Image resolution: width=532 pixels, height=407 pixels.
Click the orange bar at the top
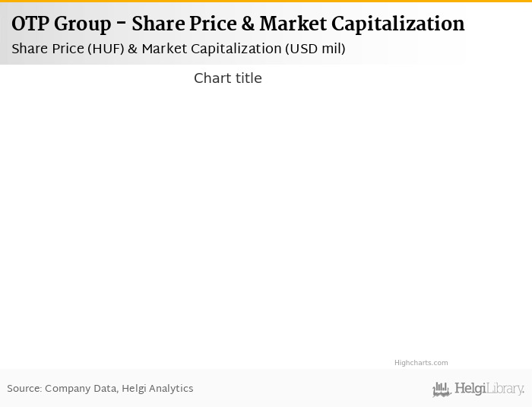(x=266, y=2)
